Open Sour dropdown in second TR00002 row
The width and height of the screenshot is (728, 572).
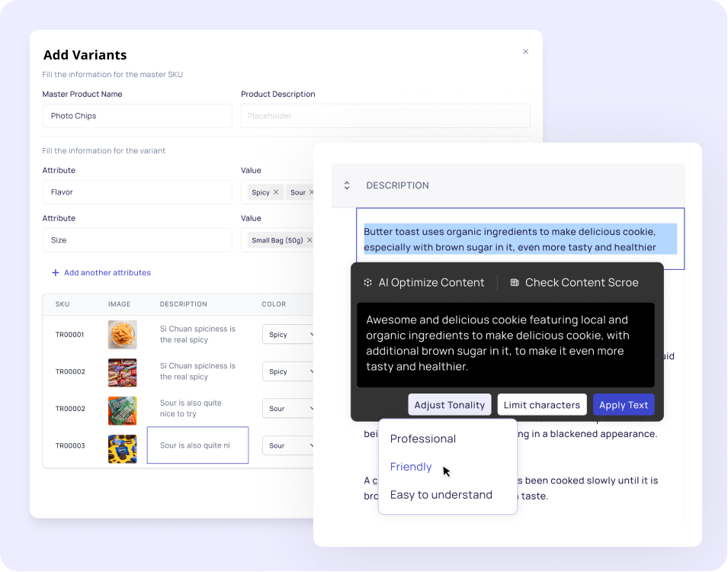288,409
